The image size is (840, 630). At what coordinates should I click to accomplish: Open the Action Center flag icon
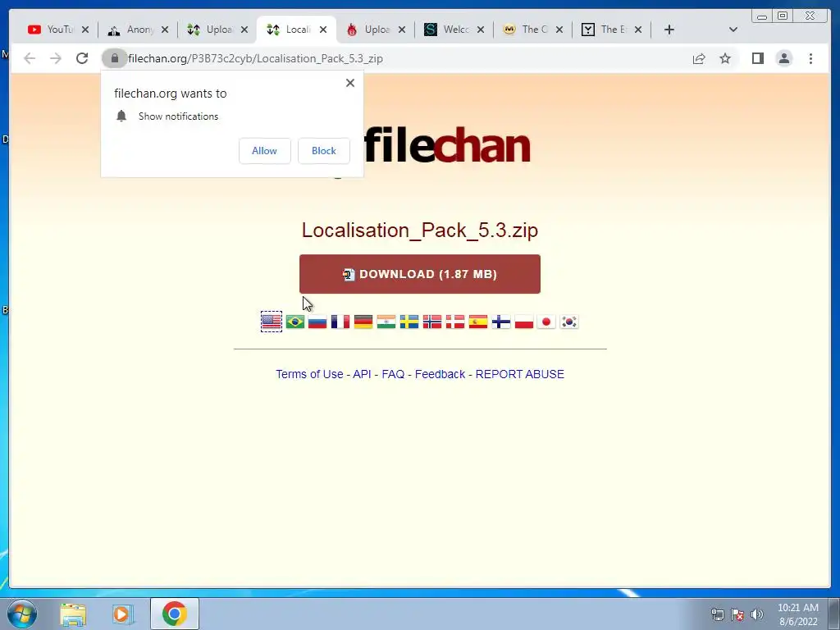(737, 614)
